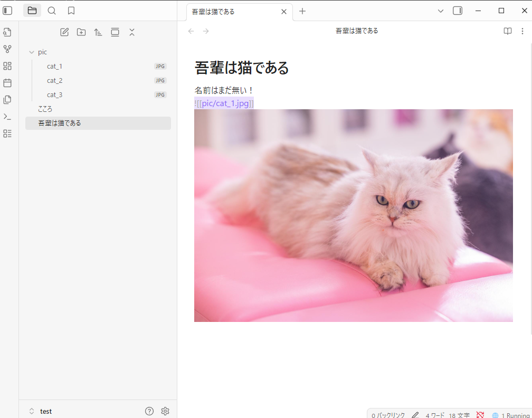This screenshot has height=418, width=532.
Task: Open the こころ note
Action: point(98,109)
